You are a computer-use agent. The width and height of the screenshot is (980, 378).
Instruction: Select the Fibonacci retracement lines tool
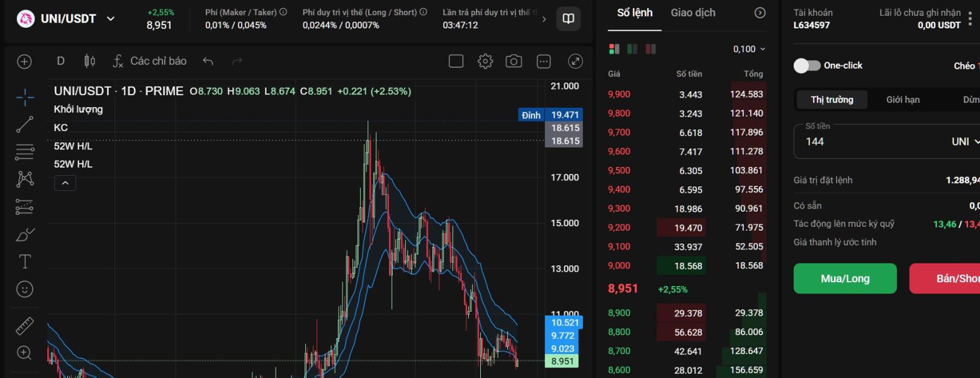point(25,152)
